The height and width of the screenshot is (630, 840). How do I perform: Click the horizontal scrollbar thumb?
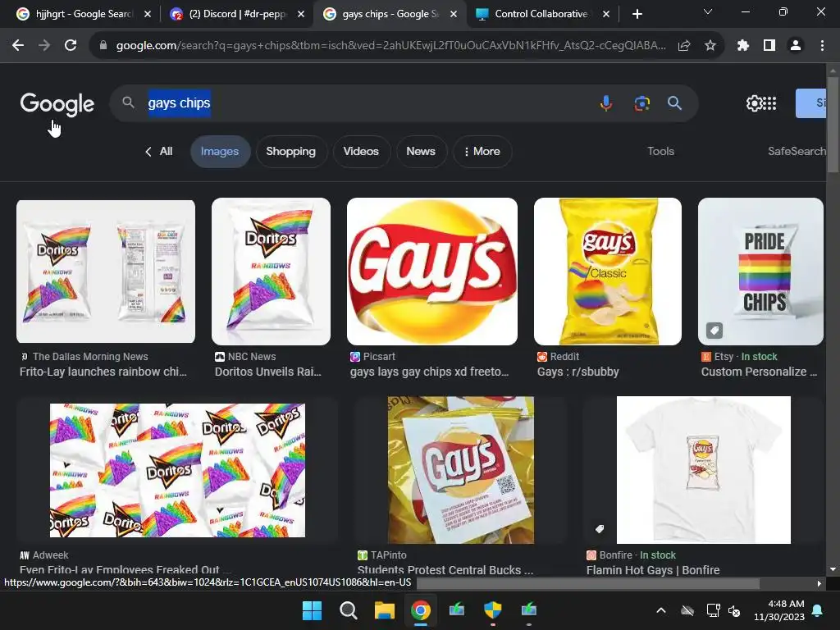coord(587,583)
